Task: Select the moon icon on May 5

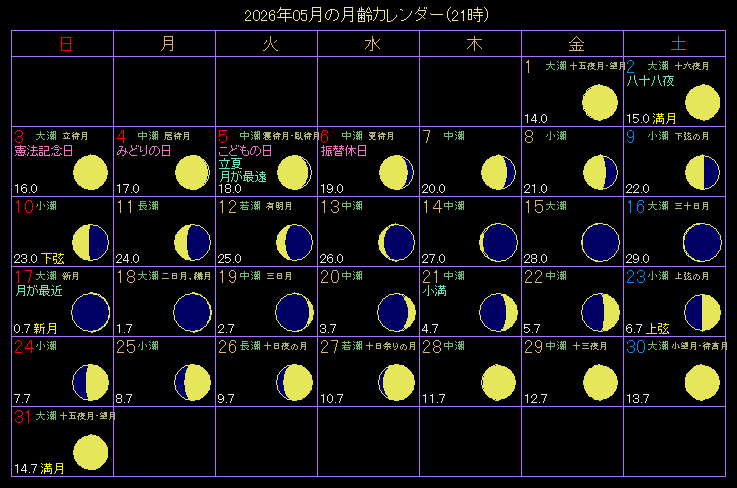Action: pos(294,172)
